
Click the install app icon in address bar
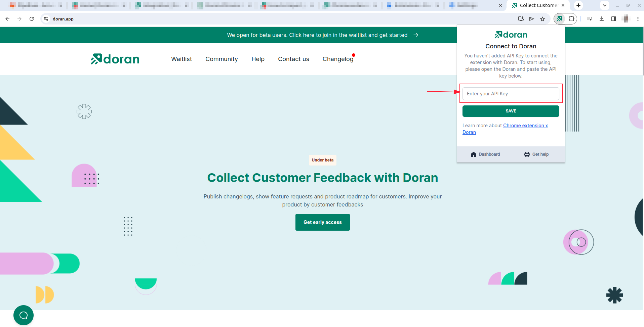[521, 19]
